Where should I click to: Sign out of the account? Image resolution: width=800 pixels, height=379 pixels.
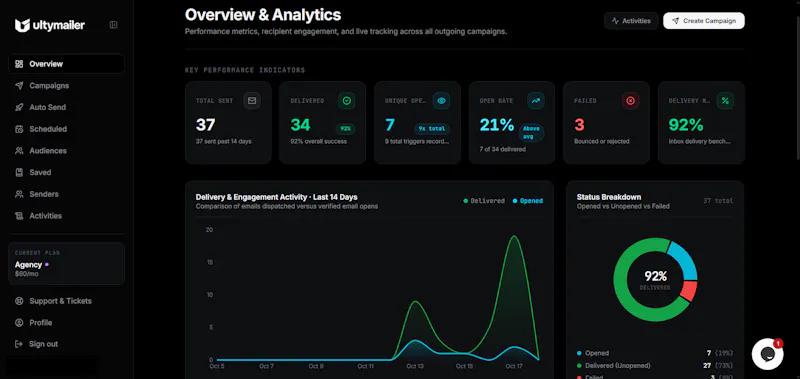66,344
